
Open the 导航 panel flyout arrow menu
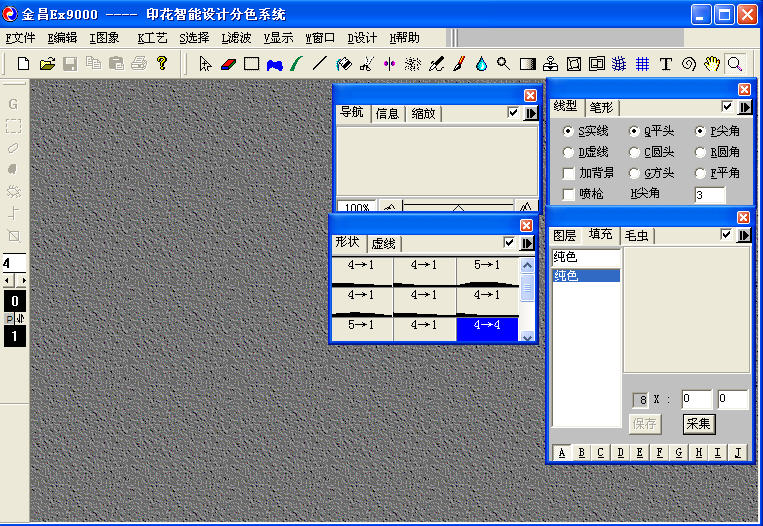(x=530, y=113)
